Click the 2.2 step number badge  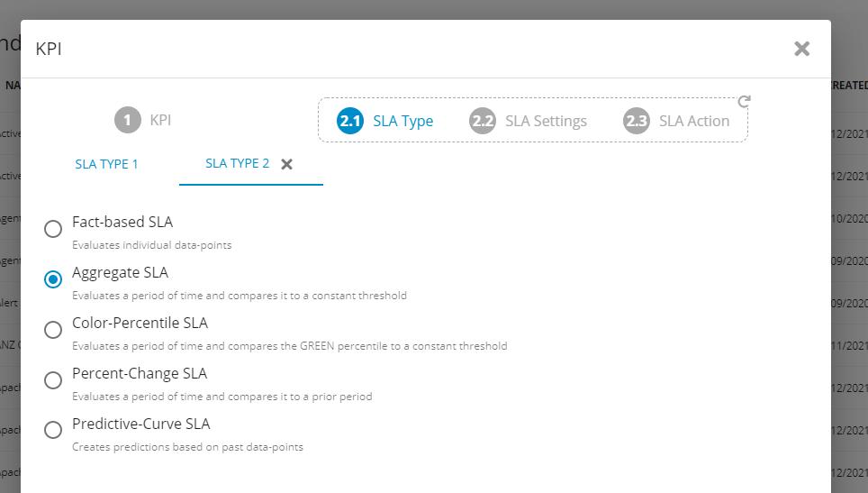click(x=483, y=121)
